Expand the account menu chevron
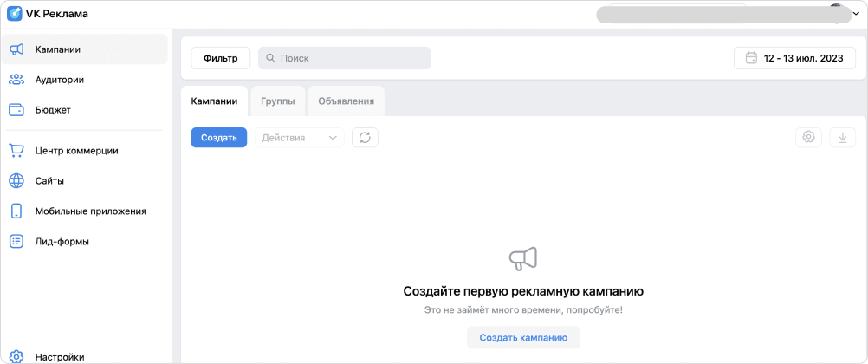 click(856, 14)
